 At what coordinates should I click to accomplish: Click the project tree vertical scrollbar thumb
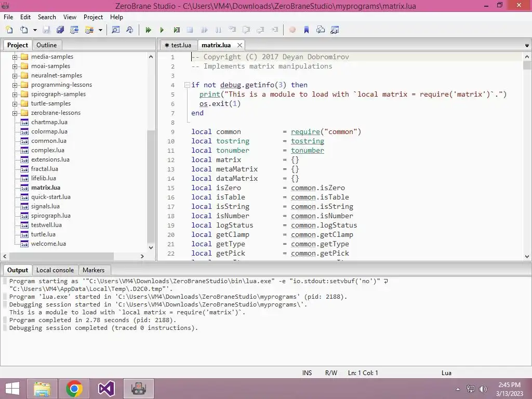[x=151, y=186]
